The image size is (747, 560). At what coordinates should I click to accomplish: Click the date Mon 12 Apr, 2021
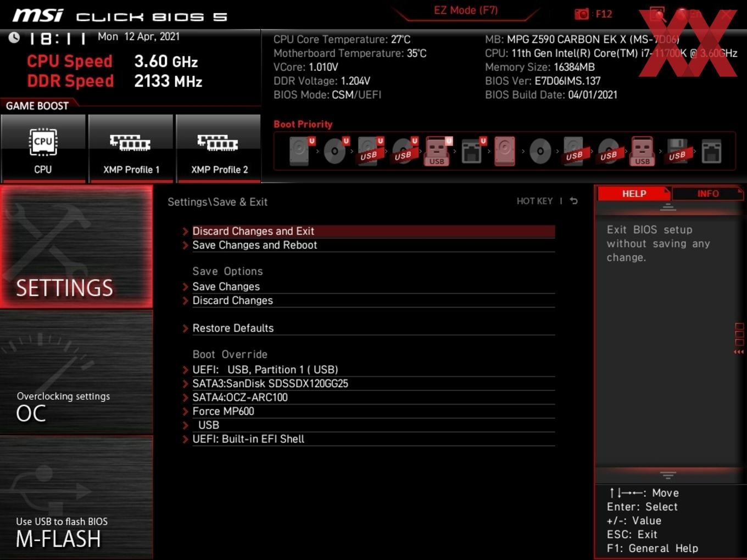click(138, 36)
